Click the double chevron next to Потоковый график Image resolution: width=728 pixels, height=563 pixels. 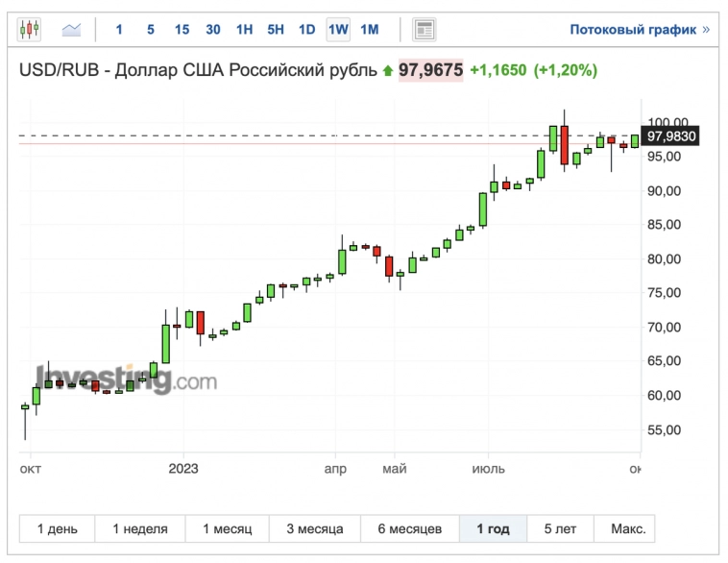pyautogui.click(x=706, y=29)
